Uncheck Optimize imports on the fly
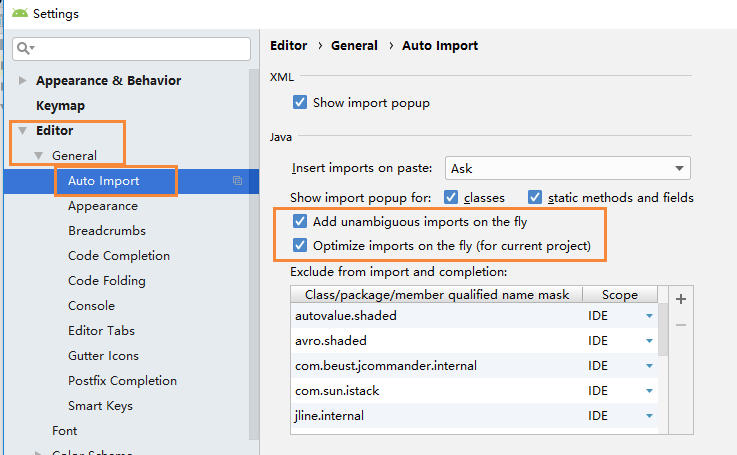The image size is (737, 455). pos(300,245)
